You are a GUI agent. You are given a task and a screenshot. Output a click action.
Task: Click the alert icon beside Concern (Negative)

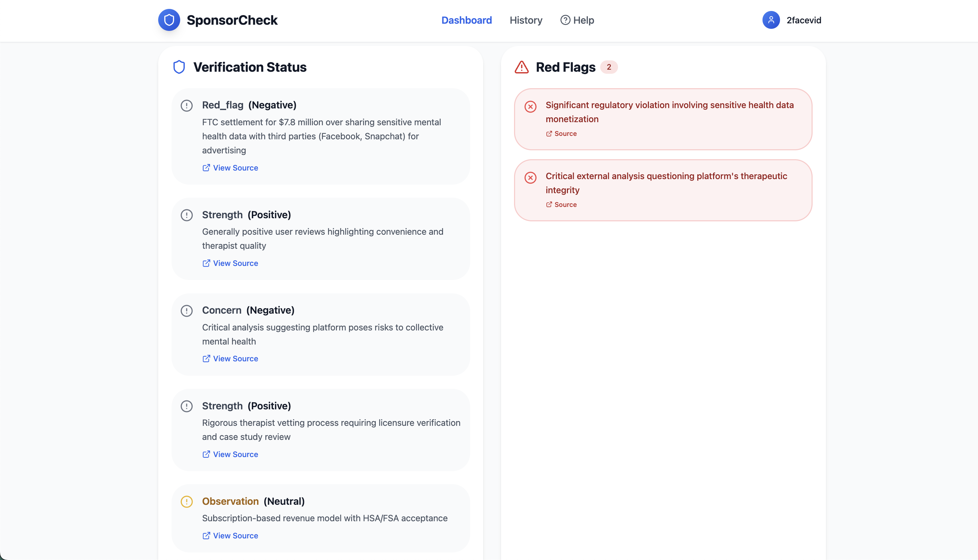tap(187, 311)
